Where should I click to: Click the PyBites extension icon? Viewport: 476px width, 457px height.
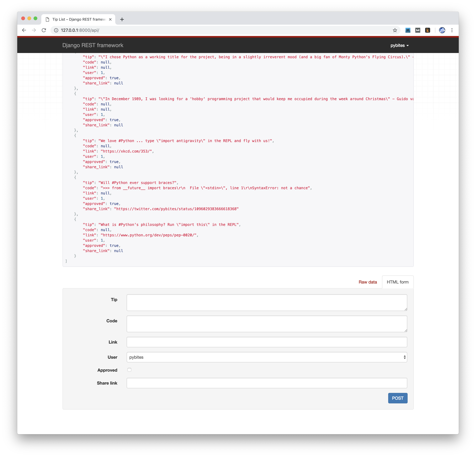point(442,30)
